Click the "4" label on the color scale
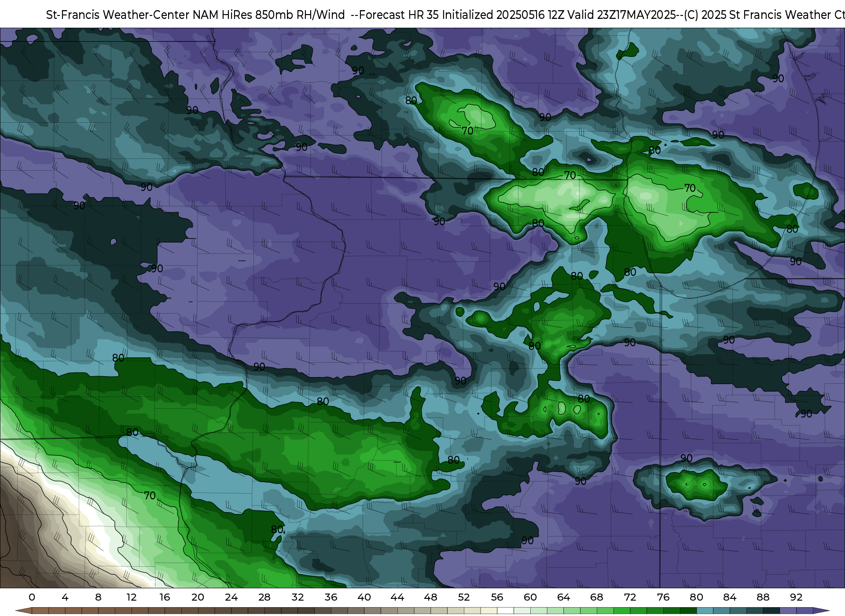 pos(65,597)
